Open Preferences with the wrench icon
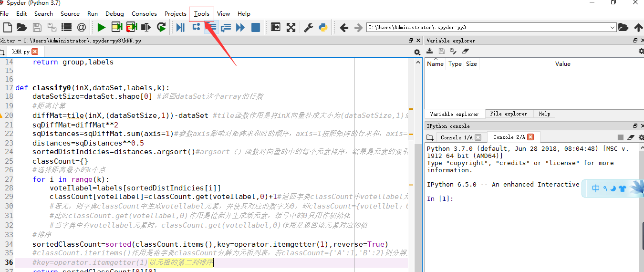 click(x=309, y=27)
